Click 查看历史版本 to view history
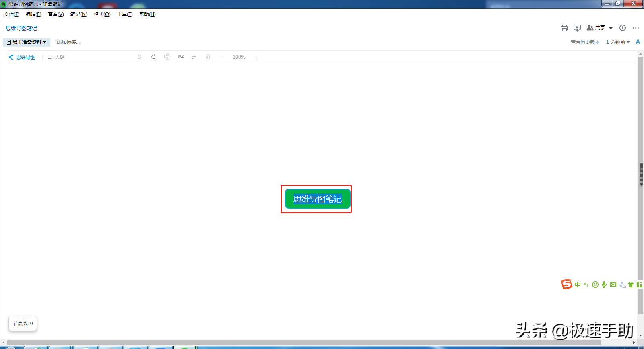 tap(585, 42)
